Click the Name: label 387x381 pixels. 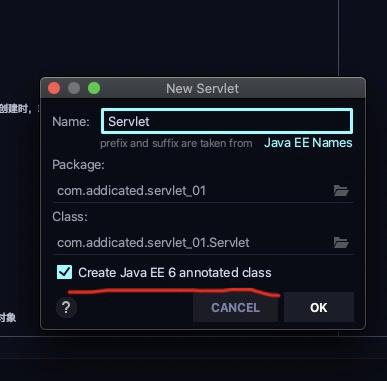[x=71, y=121]
